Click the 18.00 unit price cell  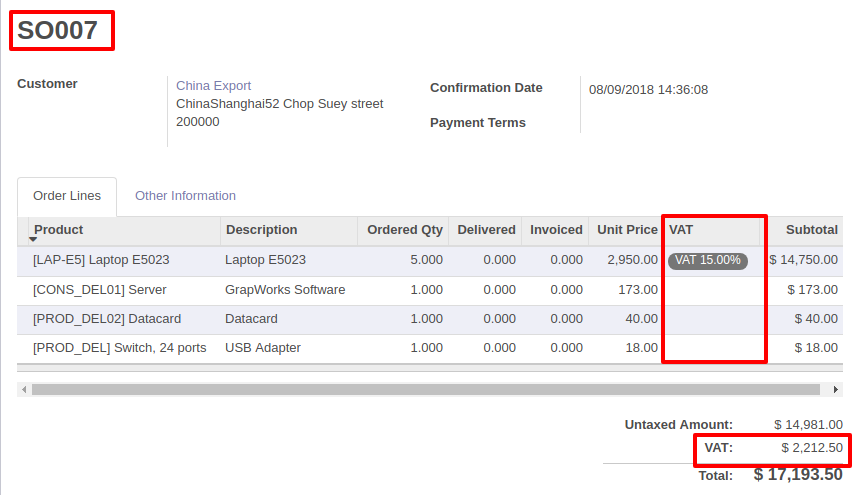(641, 348)
